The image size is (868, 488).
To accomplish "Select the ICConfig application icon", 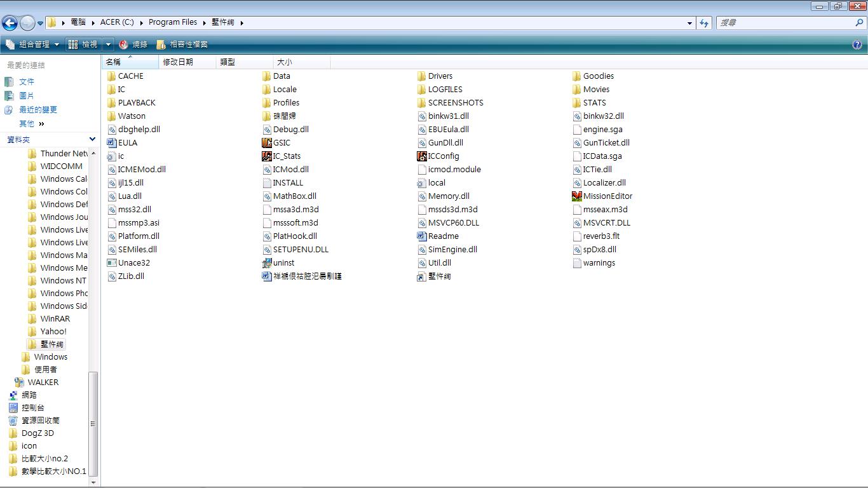I will click(422, 156).
